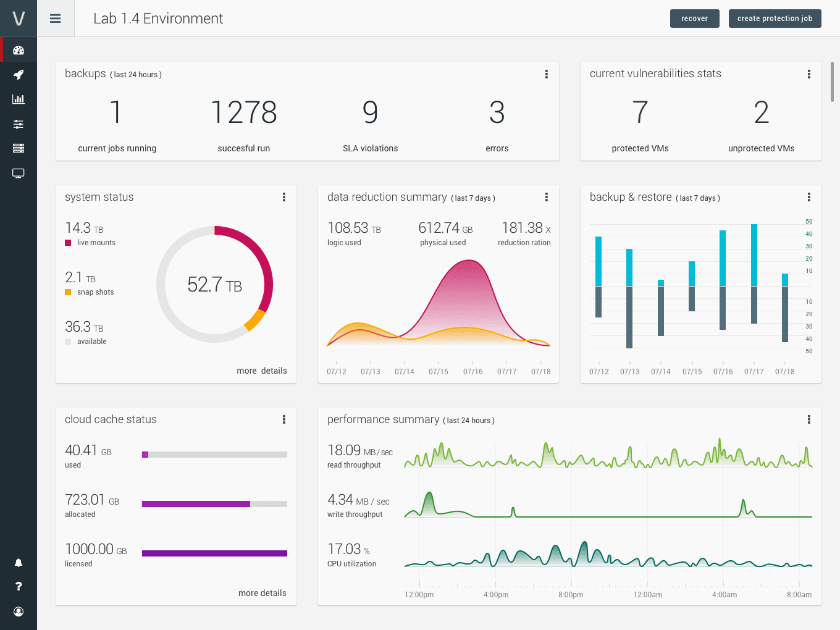
Task: Click the page vertical scrollbar
Action: (x=833, y=82)
